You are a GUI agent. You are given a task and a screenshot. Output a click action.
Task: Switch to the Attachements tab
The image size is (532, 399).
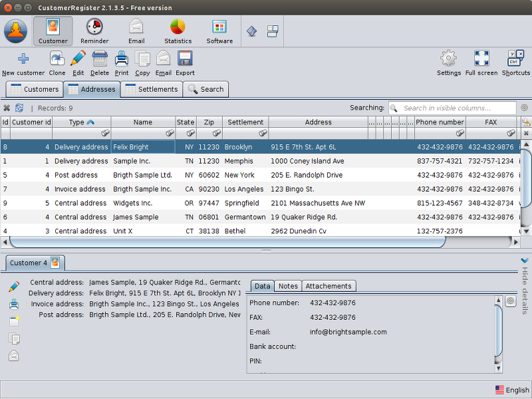click(329, 286)
